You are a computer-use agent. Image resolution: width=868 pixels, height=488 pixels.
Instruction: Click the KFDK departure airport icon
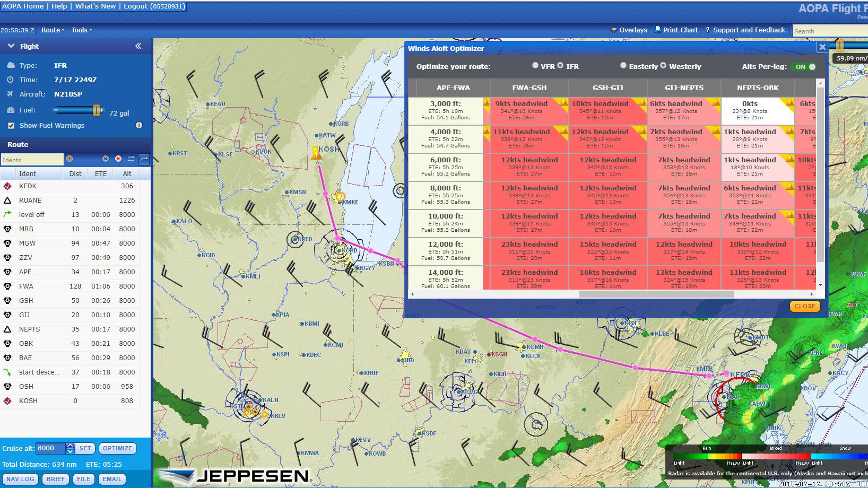point(7,186)
